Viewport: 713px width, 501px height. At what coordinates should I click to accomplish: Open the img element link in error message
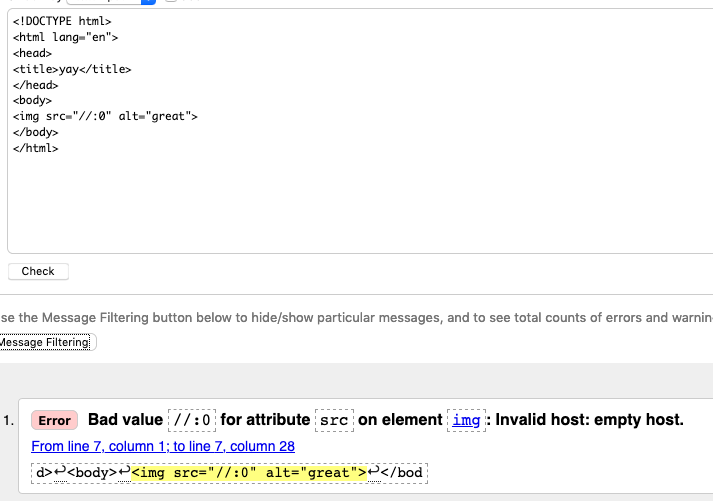point(466,420)
